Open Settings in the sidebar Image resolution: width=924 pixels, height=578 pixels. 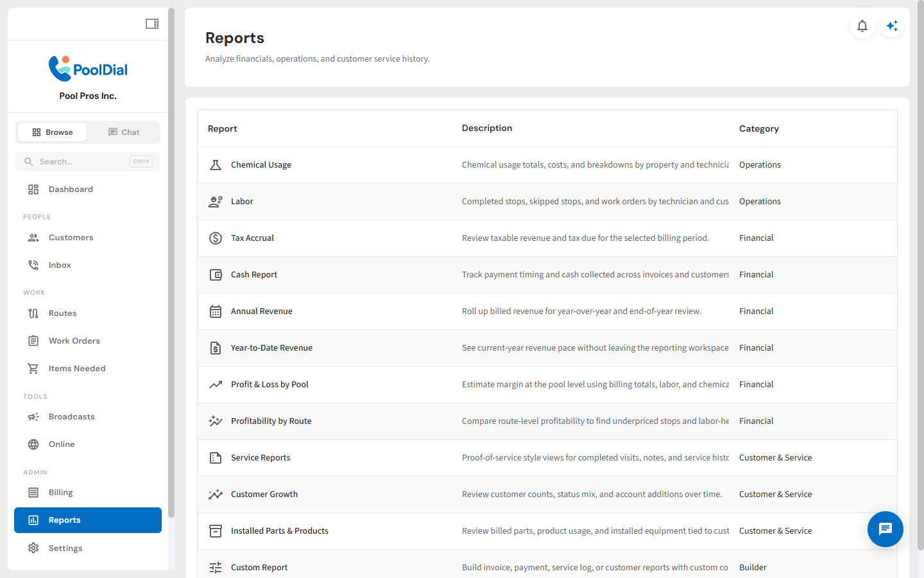(88, 548)
